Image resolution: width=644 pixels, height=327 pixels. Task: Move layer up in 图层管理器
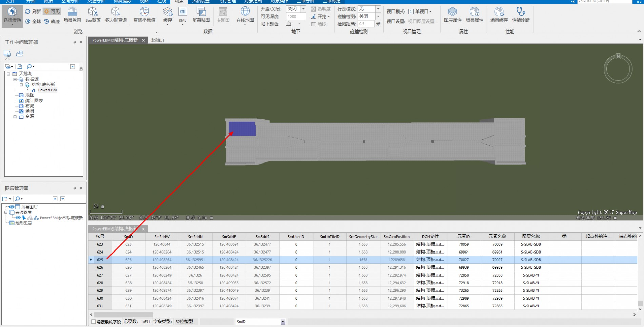coord(55,199)
